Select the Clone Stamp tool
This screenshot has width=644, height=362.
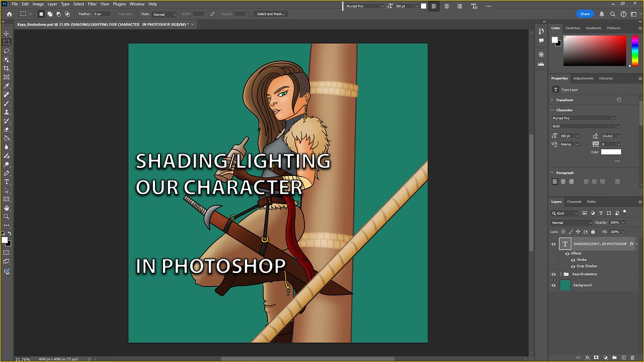click(7, 112)
